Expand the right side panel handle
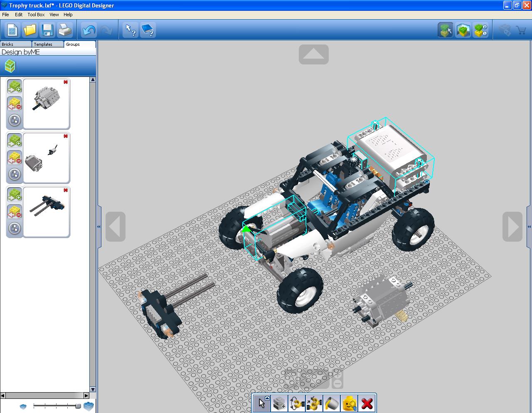532x413 pixels. click(529, 227)
